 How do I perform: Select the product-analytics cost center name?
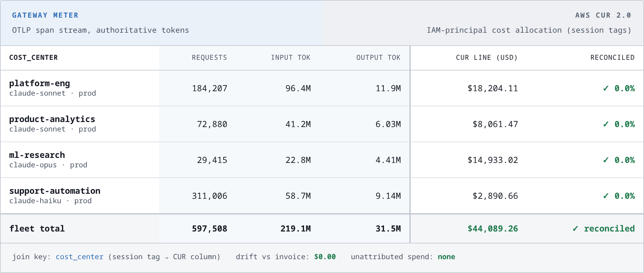[x=52, y=119]
